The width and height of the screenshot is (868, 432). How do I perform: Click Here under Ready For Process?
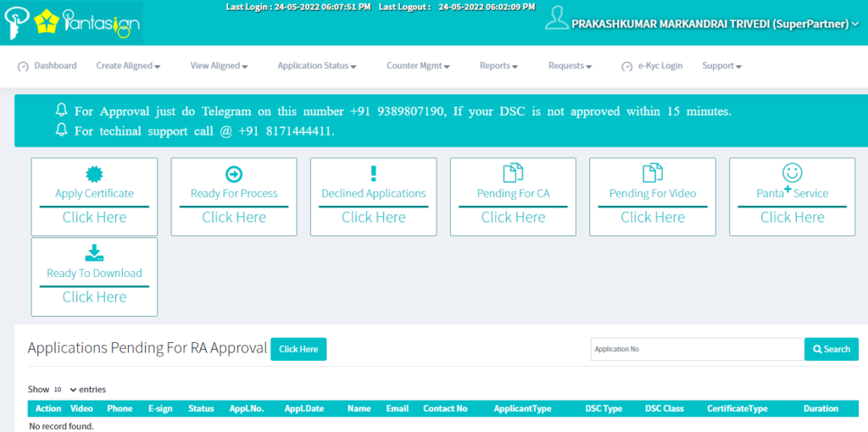click(234, 218)
